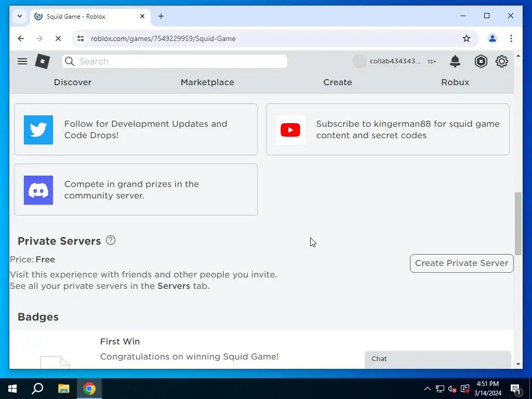Open the Private Servers help question mark
This screenshot has width=532, height=399.
111,240
